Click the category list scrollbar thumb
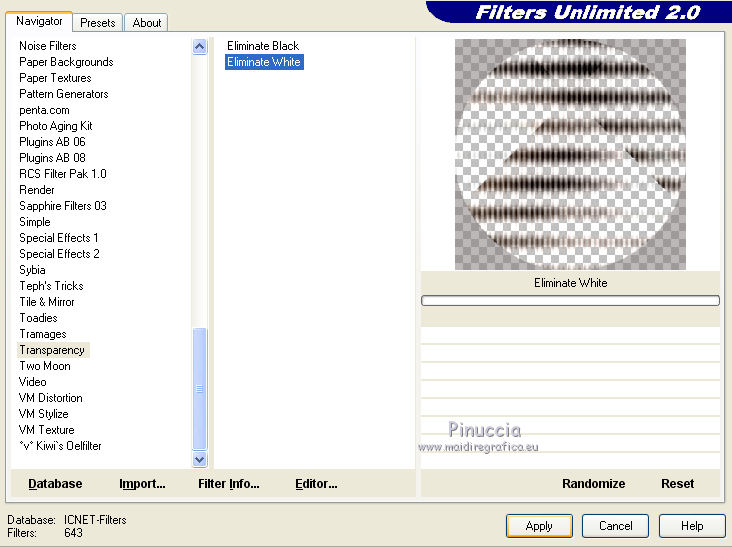Image resolution: width=732 pixels, height=547 pixels. click(199, 389)
